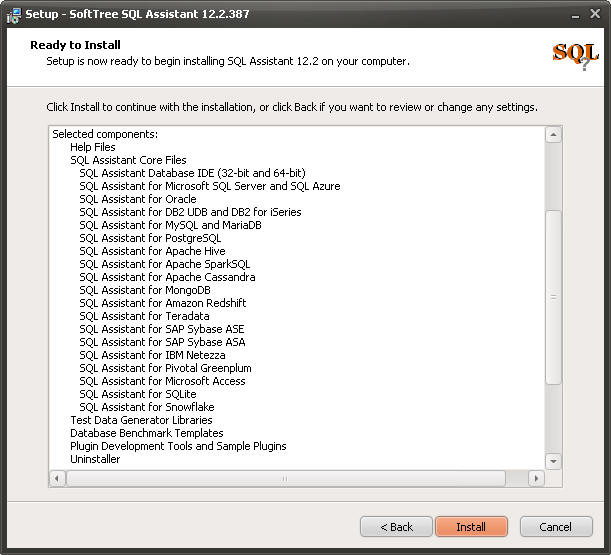Click the horizontal scrollbar right arrow
The width and height of the screenshot is (611, 555).
[536, 478]
